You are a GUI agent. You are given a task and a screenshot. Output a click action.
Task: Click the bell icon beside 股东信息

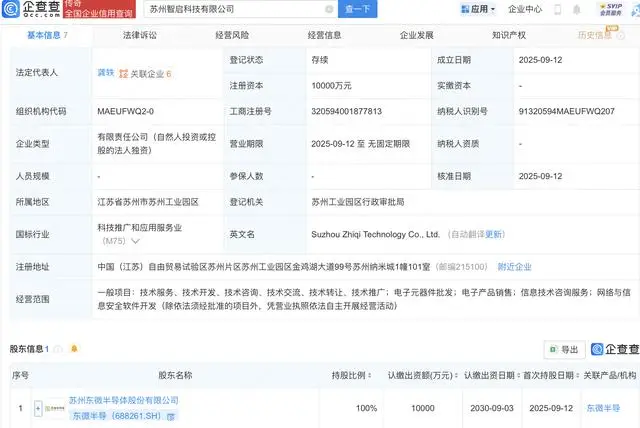74,349
